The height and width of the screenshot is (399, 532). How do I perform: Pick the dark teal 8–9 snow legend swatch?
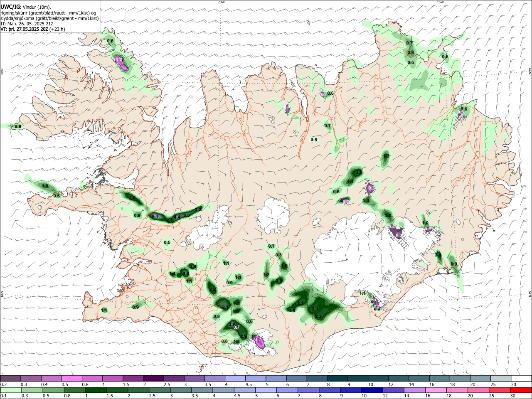(x=337, y=378)
